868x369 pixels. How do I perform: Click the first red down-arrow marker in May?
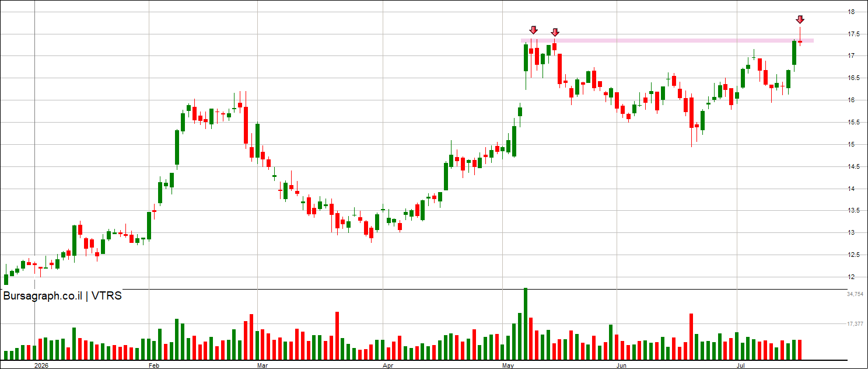click(x=533, y=30)
